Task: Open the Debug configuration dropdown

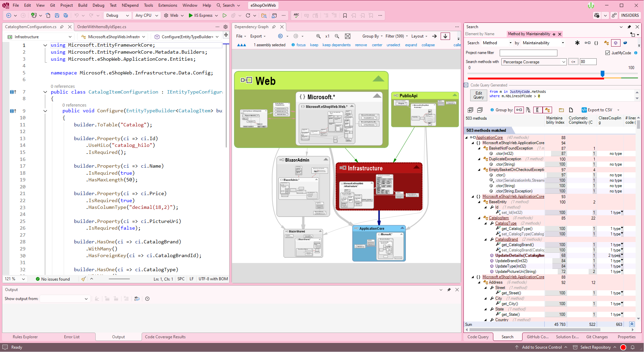Action: pyautogui.click(x=117, y=15)
